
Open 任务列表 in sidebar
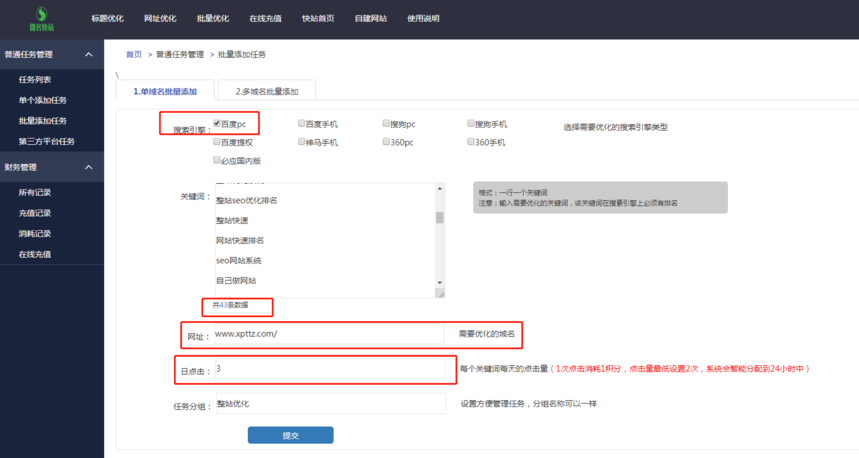35,79
